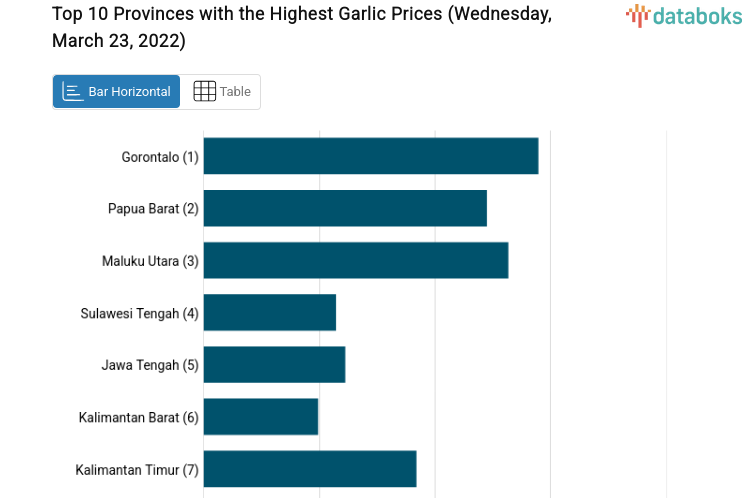This screenshot has width=753, height=498.
Task: Click the Gorontalo (1) axis label
Action: coord(160,157)
